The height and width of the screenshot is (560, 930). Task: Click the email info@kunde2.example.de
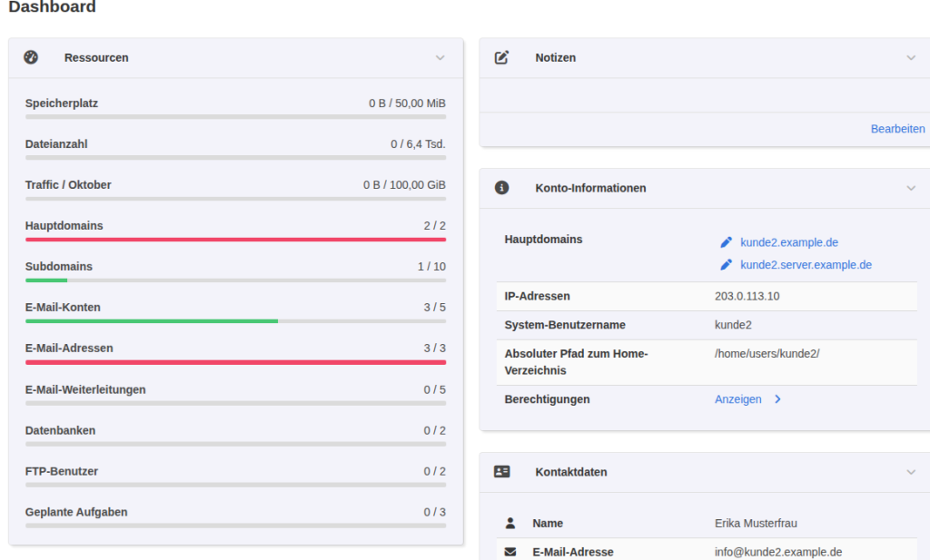click(778, 552)
